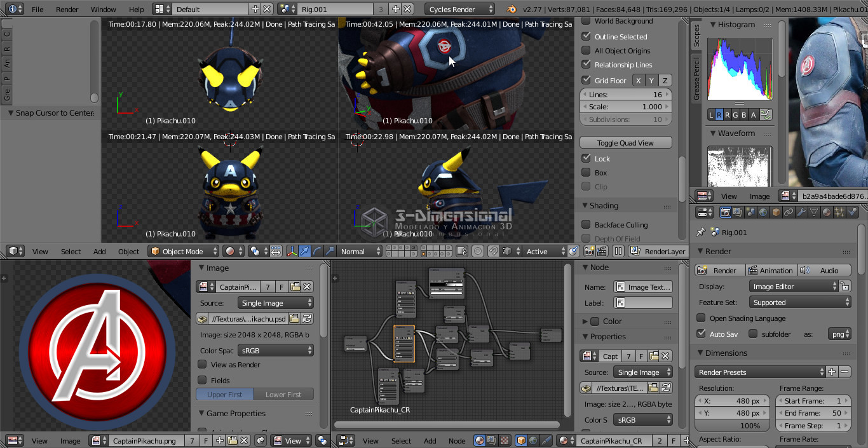This screenshot has height=448, width=868.
Task: Enable the Outline Selected checkbox
Action: [587, 36]
